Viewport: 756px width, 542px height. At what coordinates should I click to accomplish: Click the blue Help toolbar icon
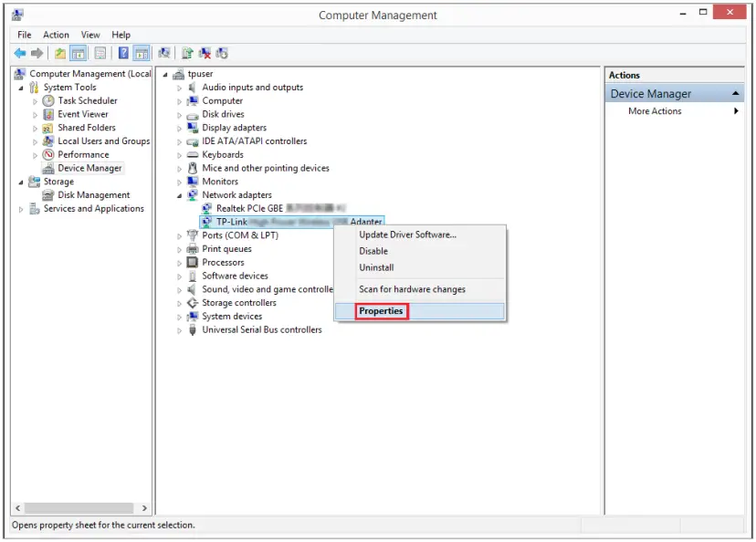[123, 54]
